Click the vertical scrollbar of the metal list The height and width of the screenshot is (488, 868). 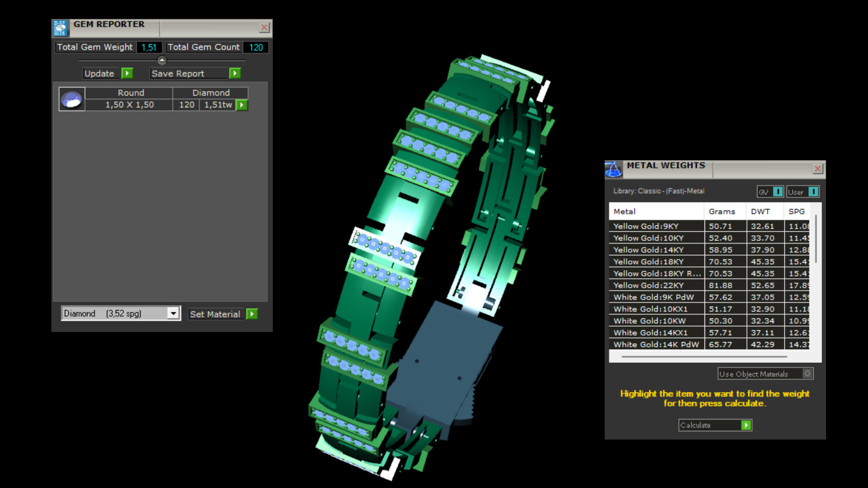coord(816,239)
